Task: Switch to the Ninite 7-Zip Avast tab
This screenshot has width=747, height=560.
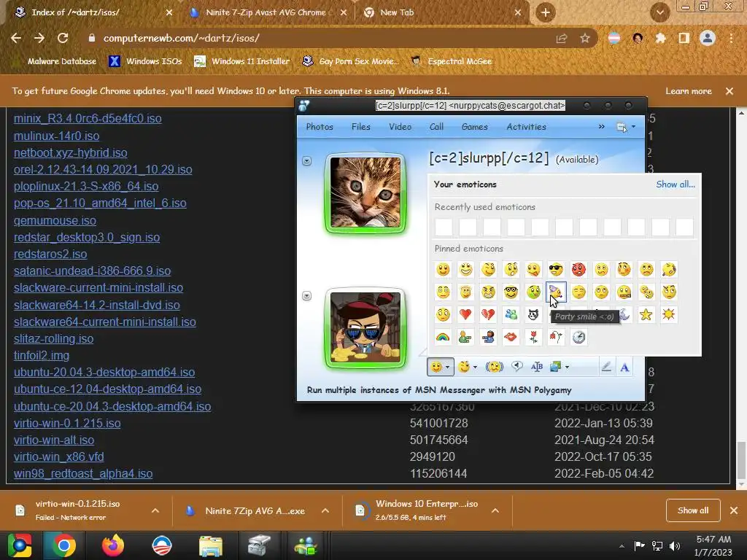Action: 266,13
